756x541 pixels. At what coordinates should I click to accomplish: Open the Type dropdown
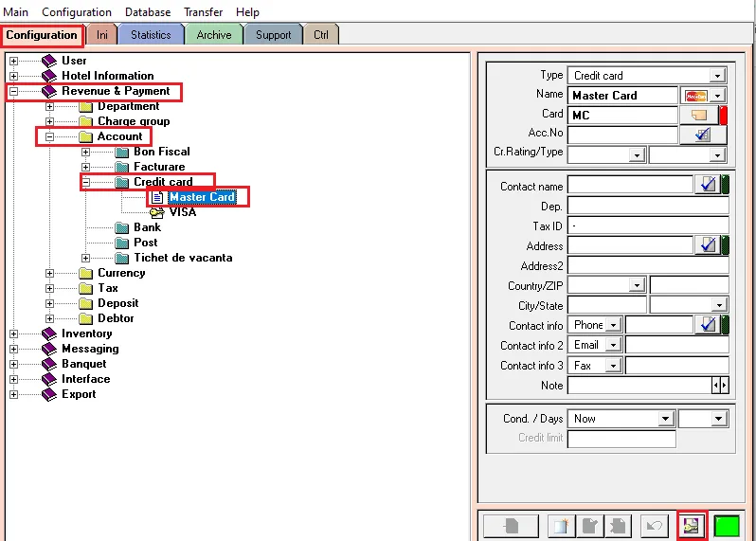coord(717,76)
